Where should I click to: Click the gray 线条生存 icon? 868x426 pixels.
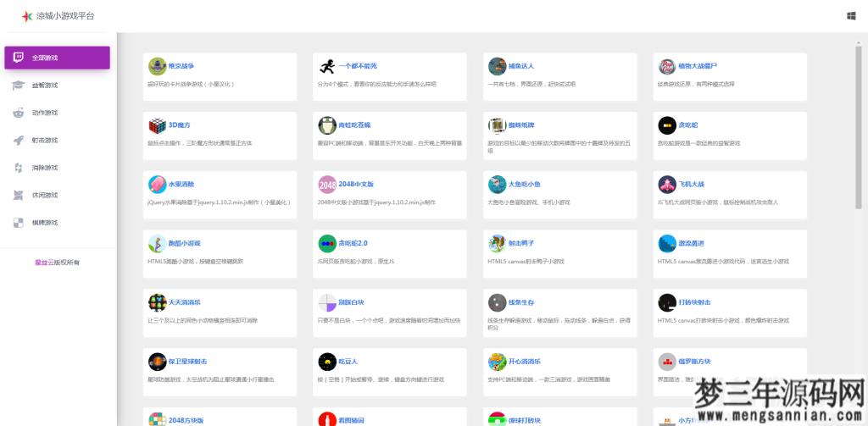[x=497, y=302]
